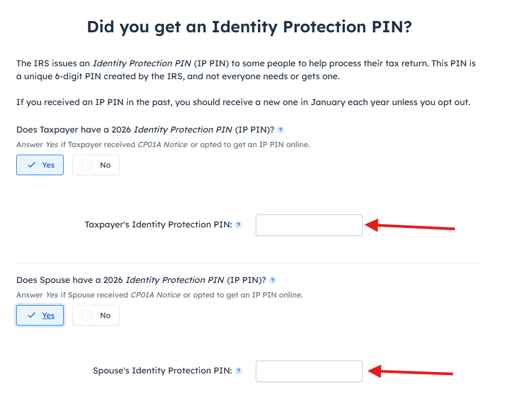This screenshot has height=408, width=532.
Task: Select Yes for Spouse's IP PIN question
Action: point(40,315)
